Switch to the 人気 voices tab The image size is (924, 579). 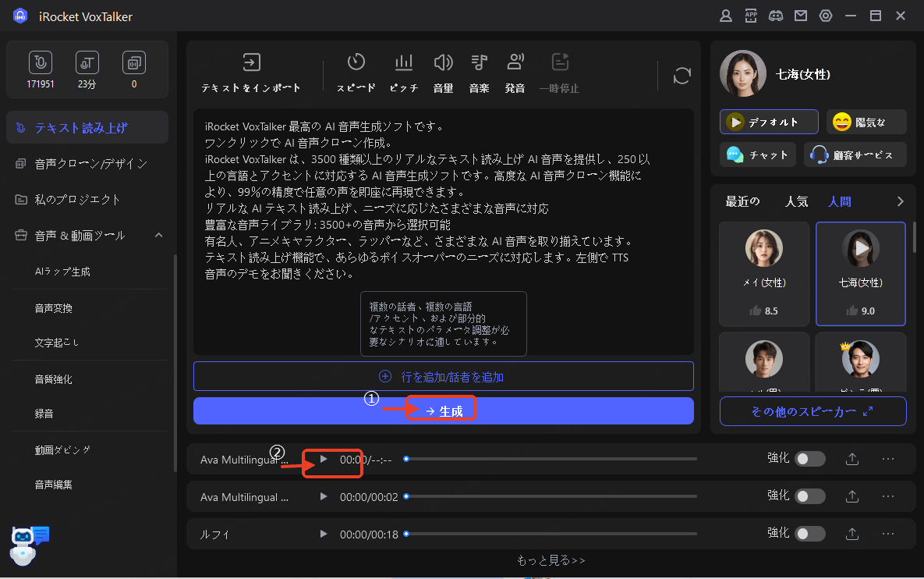click(x=796, y=201)
